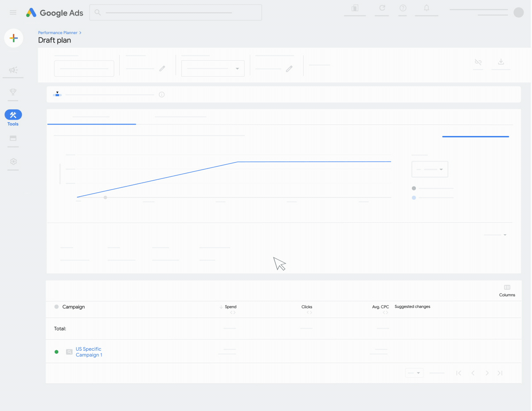
Task: Click the download icon
Action: pyautogui.click(x=501, y=62)
